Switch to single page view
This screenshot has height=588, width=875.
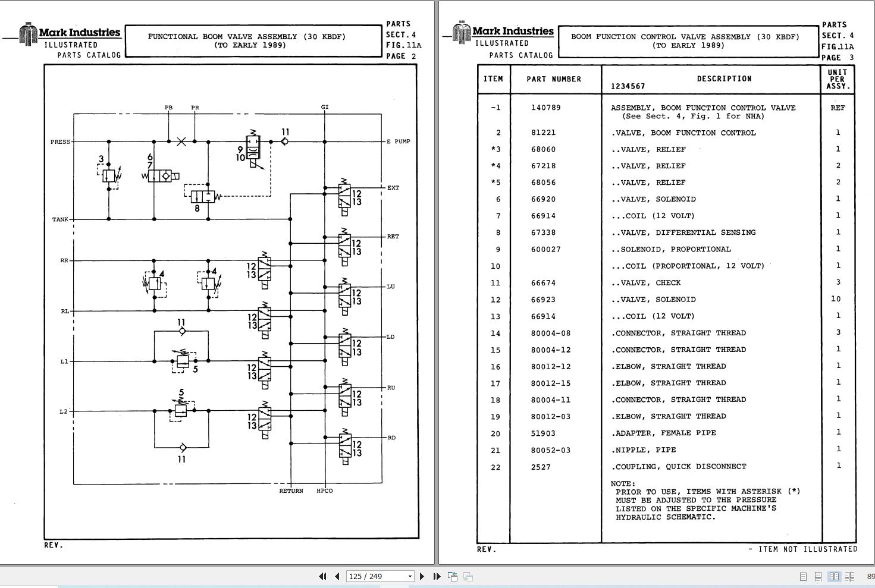coord(803,576)
